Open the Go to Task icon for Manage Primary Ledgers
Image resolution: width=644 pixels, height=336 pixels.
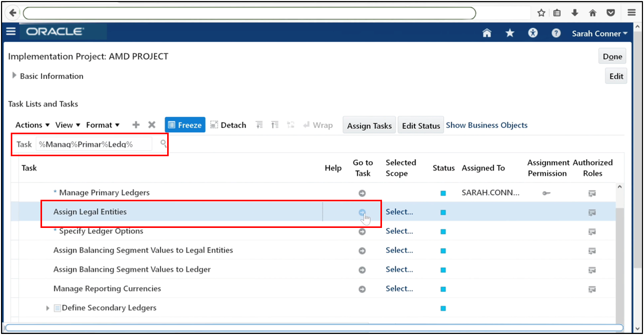click(363, 193)
